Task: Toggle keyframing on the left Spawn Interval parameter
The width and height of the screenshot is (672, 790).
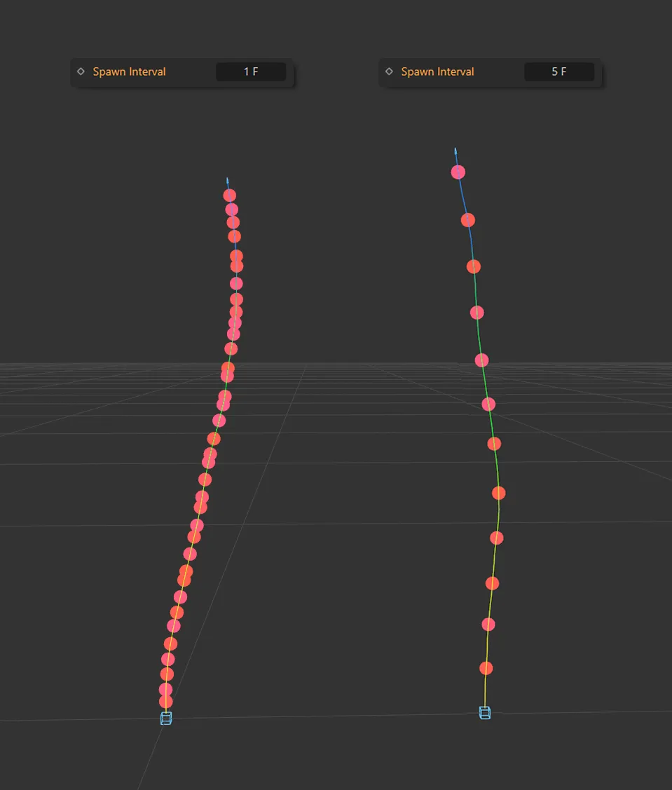Action: 81,71
